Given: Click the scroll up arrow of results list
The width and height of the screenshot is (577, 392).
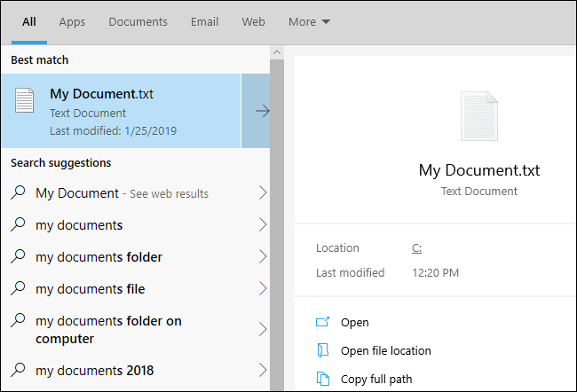Looking at the screenshot, I should tap(277, 52).
